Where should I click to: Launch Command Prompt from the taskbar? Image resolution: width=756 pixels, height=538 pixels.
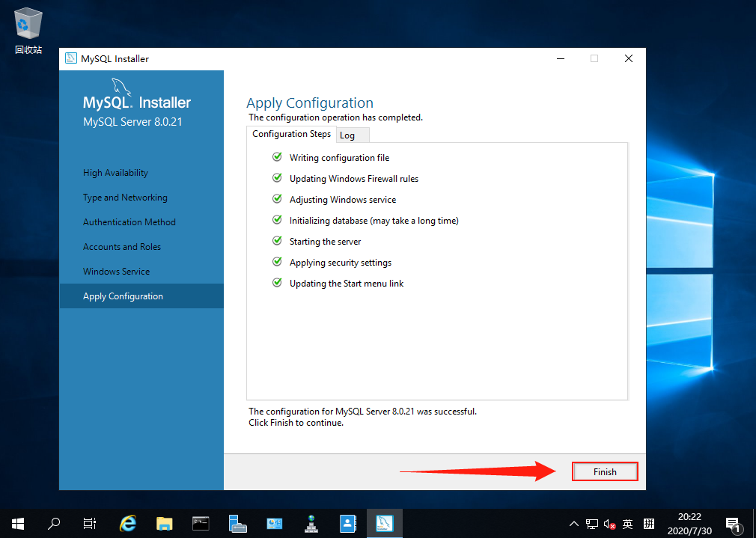pos(200,523)
